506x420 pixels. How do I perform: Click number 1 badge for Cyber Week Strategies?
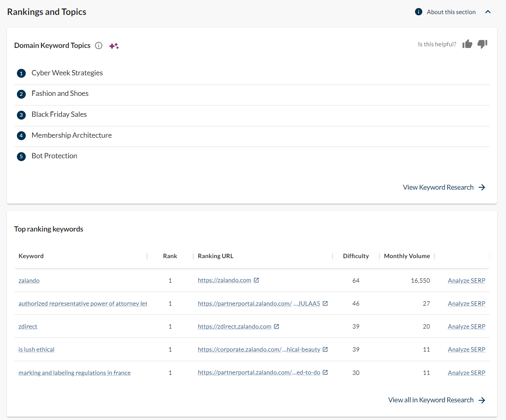pyautogui.click(x=21, y=73)
